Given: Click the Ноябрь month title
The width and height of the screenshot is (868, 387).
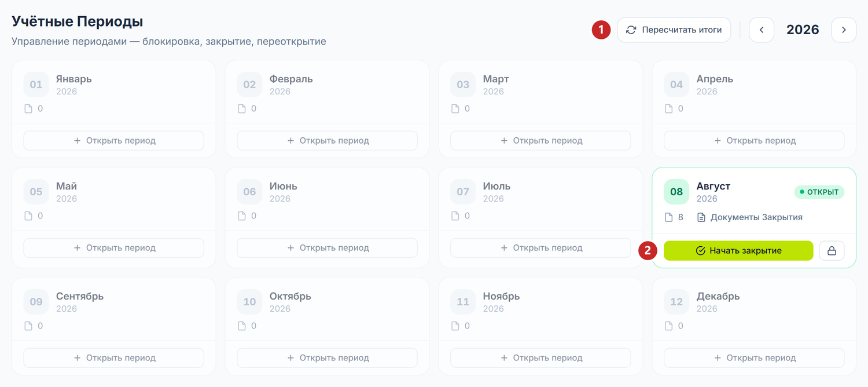Looking at the screenshot, I should coord(502,296).
